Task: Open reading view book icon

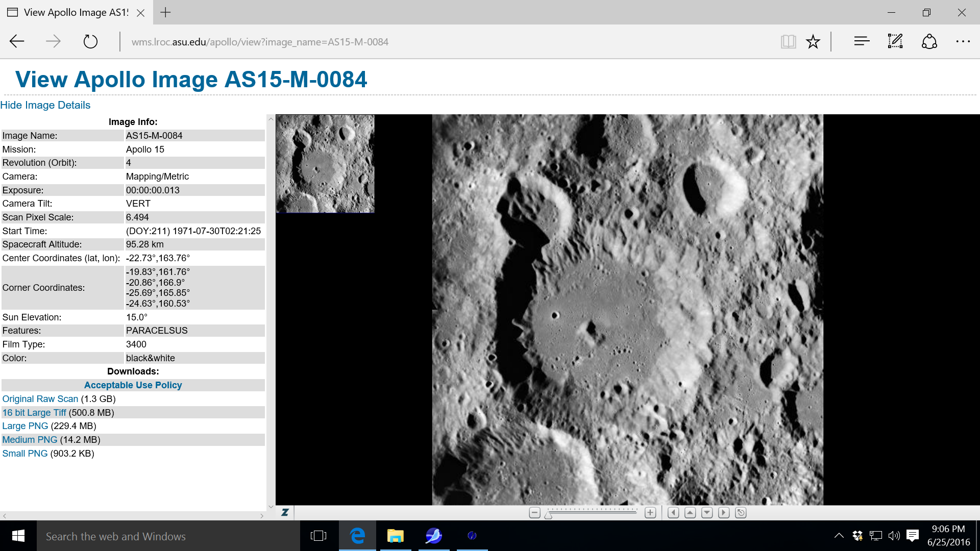Action: [788, 41]
